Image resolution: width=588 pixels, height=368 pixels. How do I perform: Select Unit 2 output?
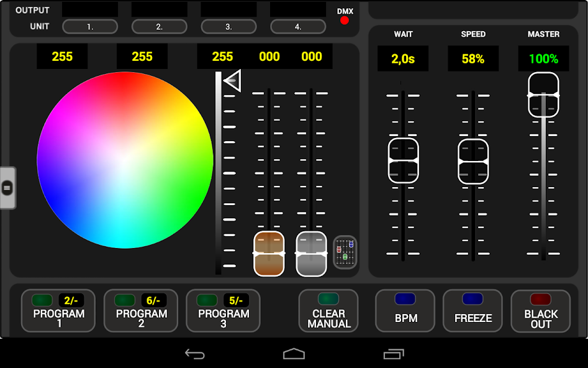(x=158, y=26)
